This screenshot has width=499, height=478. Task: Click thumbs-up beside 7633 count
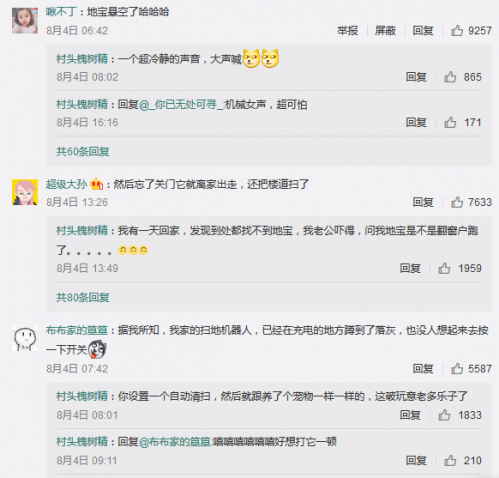click(x=457, y=202)
